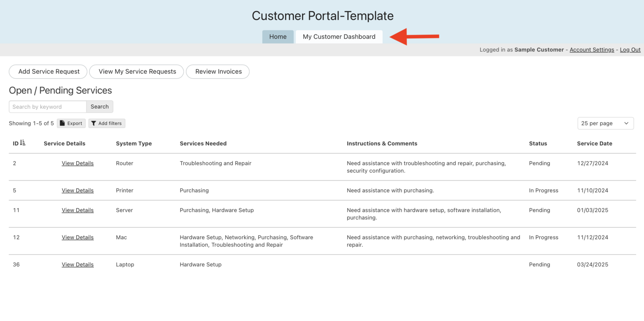
Task: Sort by the Service Date column header
Action: click(x=594, y=143)
